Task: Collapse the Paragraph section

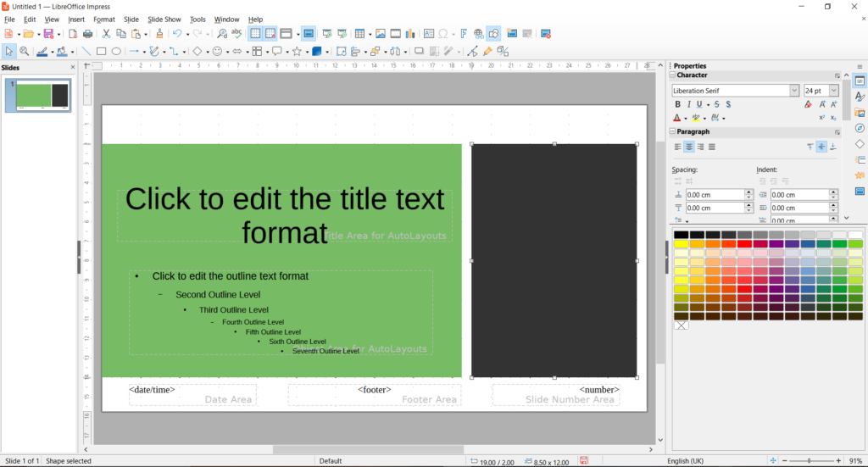Action: [673, 132]
